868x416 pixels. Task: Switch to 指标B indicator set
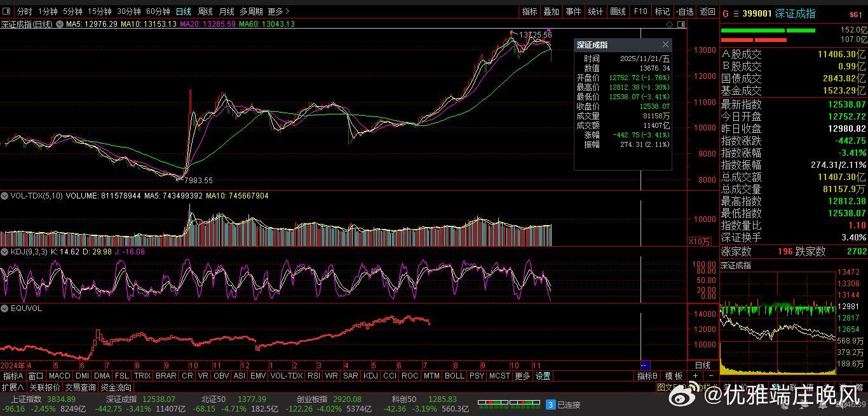coord(648,376)
